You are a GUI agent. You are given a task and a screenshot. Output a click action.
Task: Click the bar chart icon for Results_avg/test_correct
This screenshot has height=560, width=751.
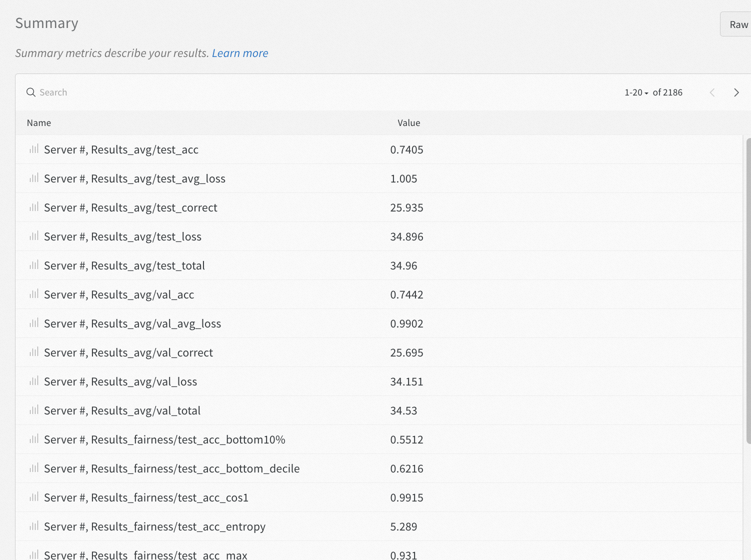33,206
